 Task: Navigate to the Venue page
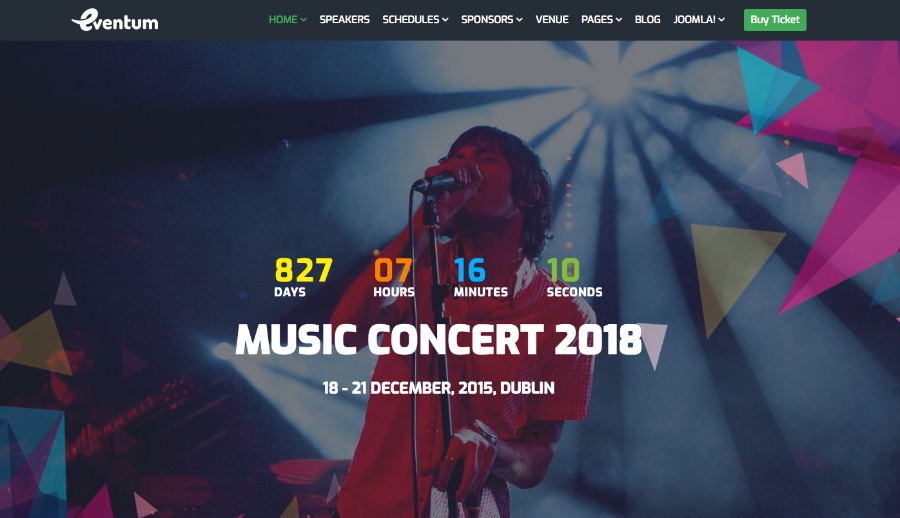coord(552,20)
